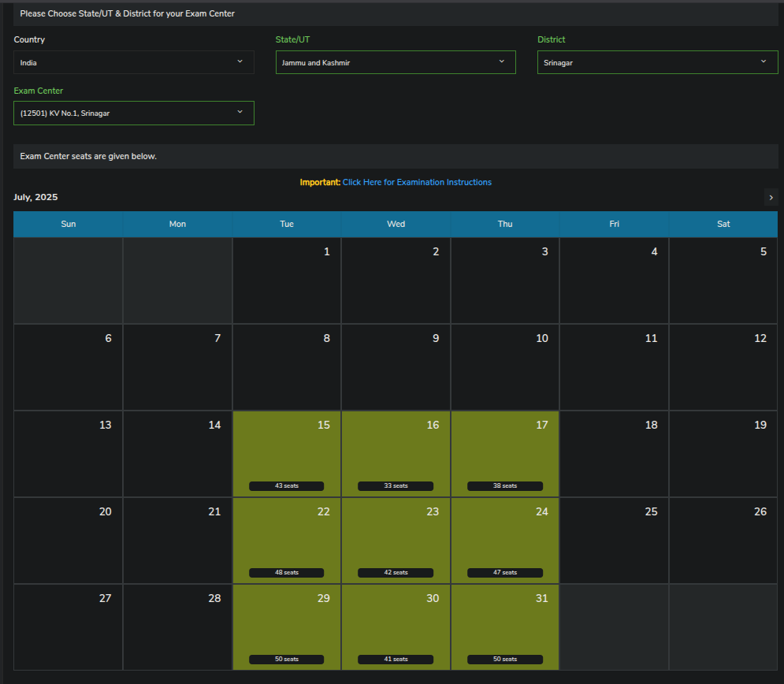Image resolution: width=784 pixels, height=684 pixels.
Task: Click the 38 seats badge
Action: pyautogui.click(x=505, y=486)
